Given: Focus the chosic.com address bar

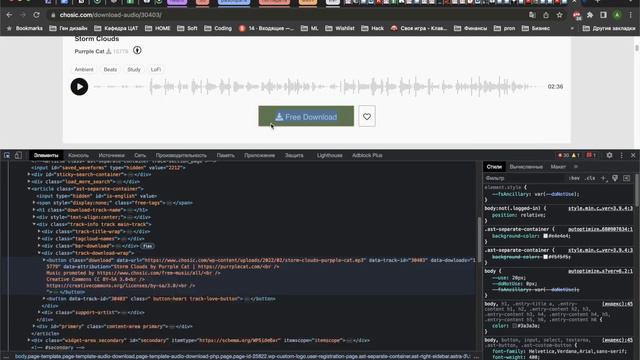Looking at the screenshot, I should coord(286,15).
